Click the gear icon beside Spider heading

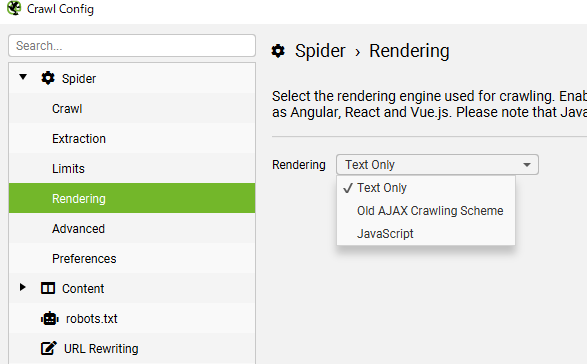click(278, 51)
